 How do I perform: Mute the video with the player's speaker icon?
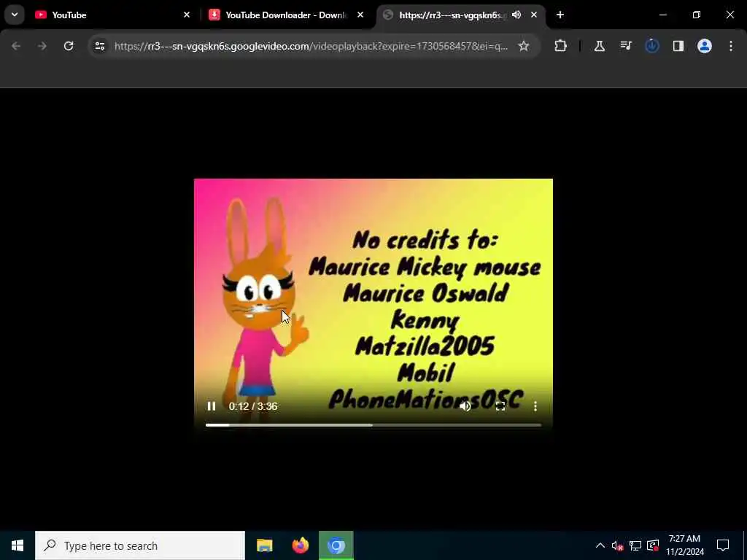click(465, 406)
